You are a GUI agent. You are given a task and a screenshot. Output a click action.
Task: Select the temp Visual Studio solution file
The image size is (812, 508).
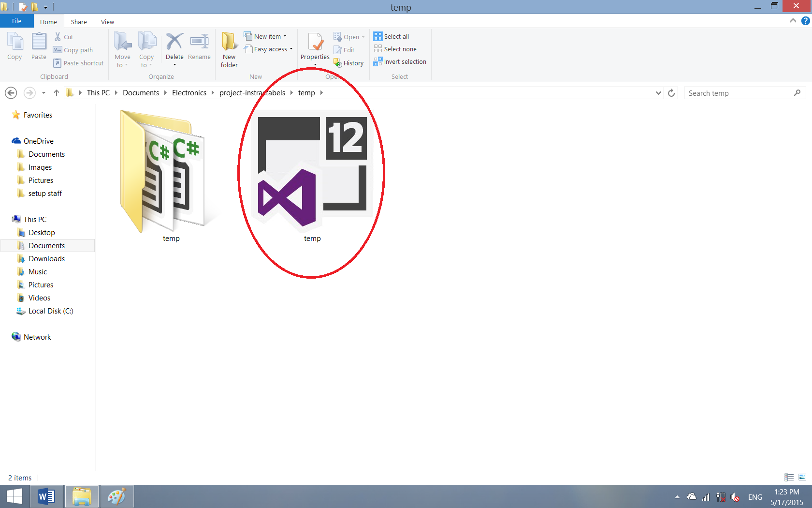tap(312, 176)
